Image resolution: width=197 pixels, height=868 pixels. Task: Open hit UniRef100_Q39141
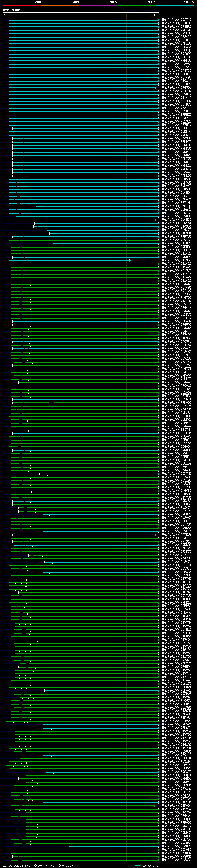click(177, 304)
